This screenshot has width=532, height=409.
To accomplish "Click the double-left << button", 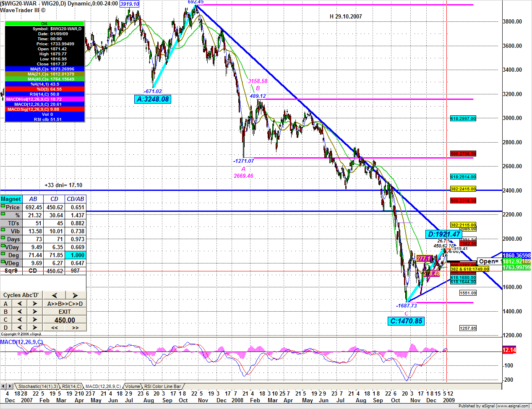I will pyautogui.click(x=55, y=328).
